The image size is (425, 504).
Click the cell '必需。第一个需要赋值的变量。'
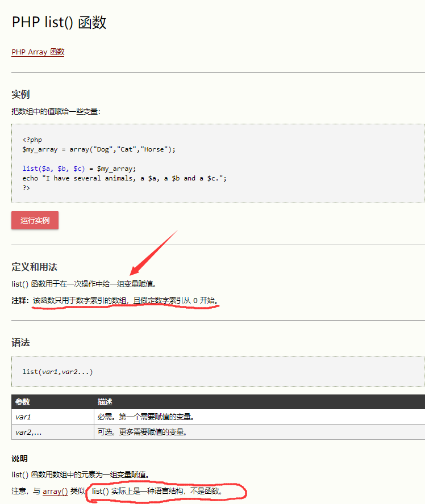260,417
